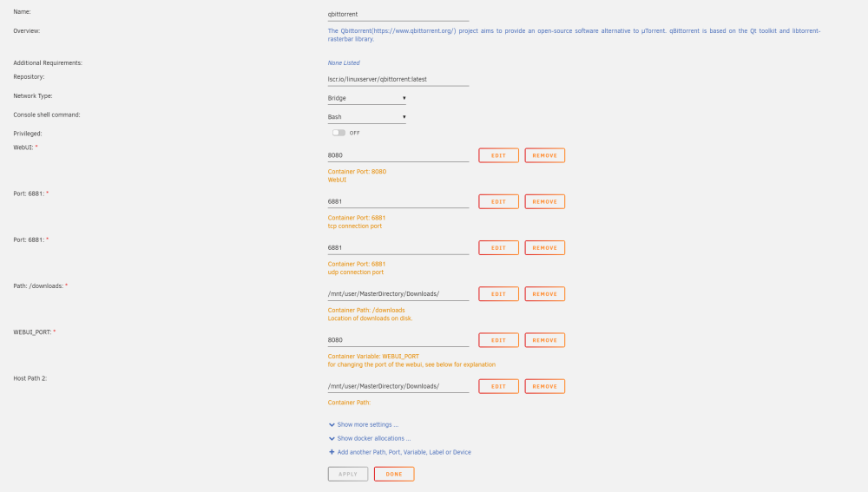This screenshot has height=492, width=868.
Task: Click the Repository input field
Action: (x=398, y=79)
